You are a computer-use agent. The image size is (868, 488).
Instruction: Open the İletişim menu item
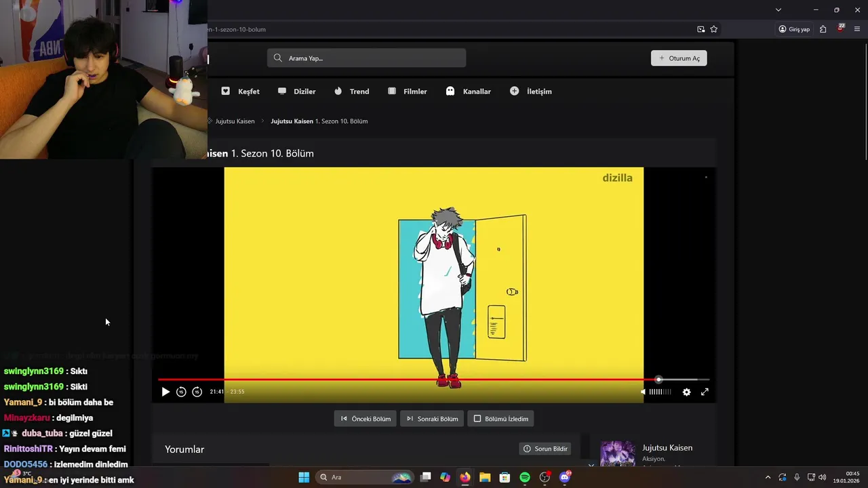[531, 91]
